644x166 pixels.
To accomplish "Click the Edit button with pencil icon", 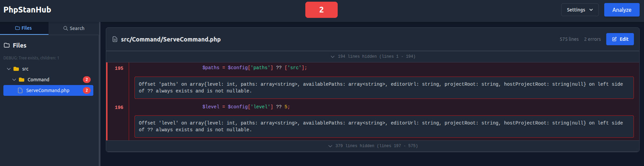I will click(x=620, y=39).
